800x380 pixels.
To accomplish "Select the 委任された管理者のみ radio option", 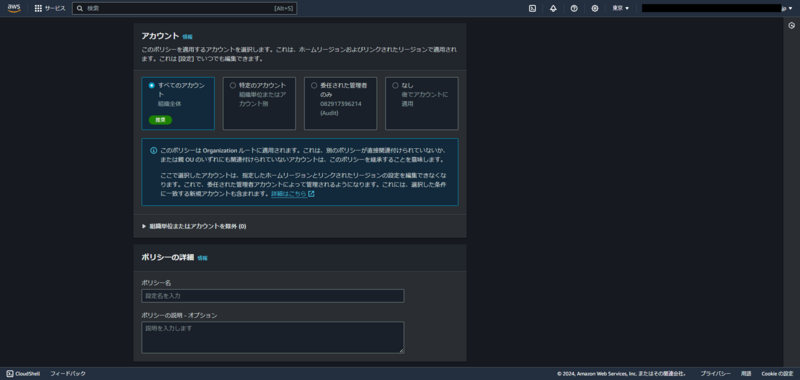I will coord(314,86).
